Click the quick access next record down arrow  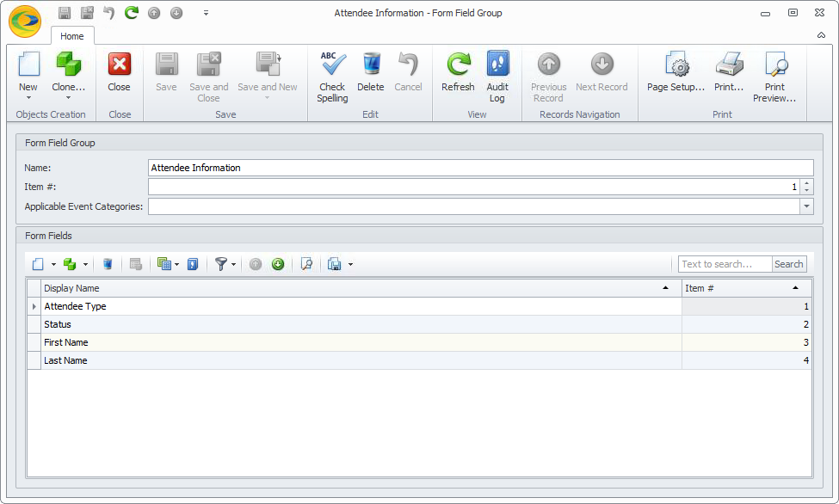(x=176, y=13)
